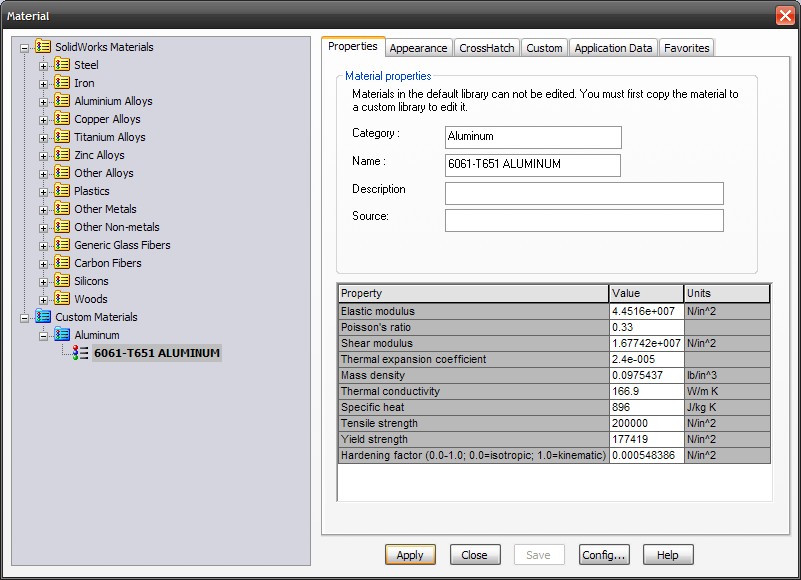This screenshot has width=801, height=580.
Task: Click the Other Metals folder icon
Action: [62, 208]
